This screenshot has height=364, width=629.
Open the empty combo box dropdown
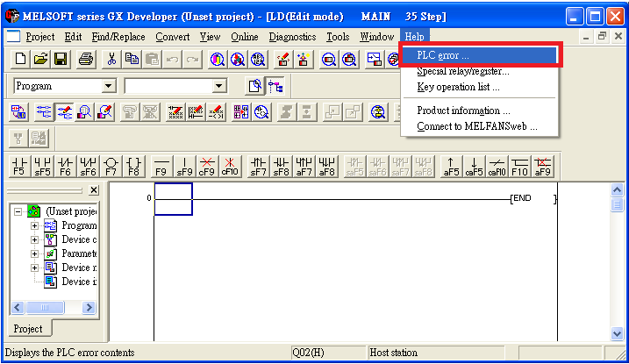click(x=218, y=86)
